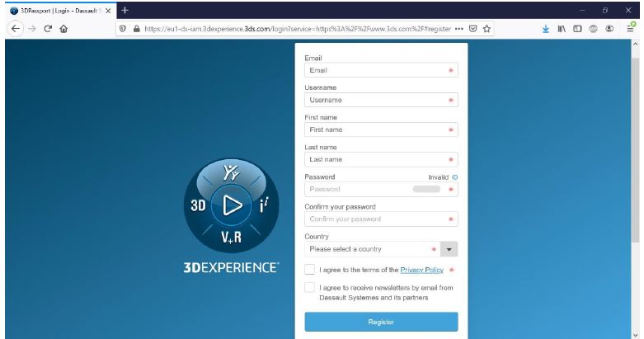
Task: Focus the Username input field
Action: point(381,100)
